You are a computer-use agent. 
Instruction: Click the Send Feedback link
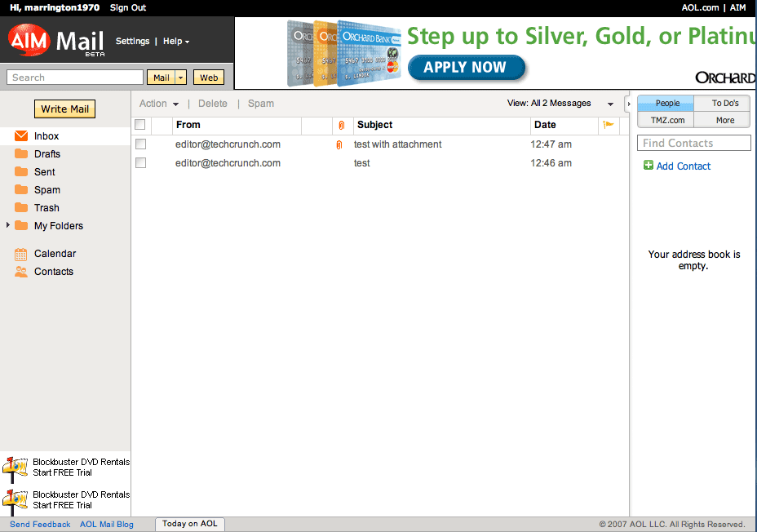point(40,525)
